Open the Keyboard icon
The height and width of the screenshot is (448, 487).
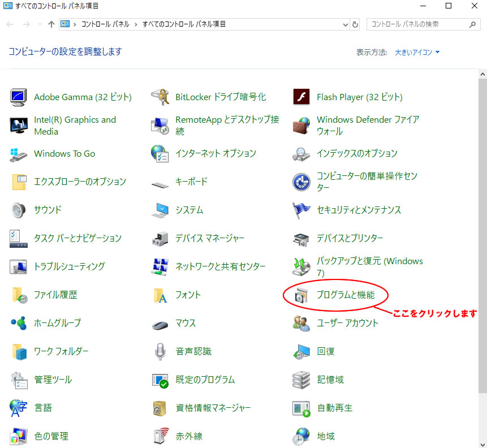[x=160, y=184]
